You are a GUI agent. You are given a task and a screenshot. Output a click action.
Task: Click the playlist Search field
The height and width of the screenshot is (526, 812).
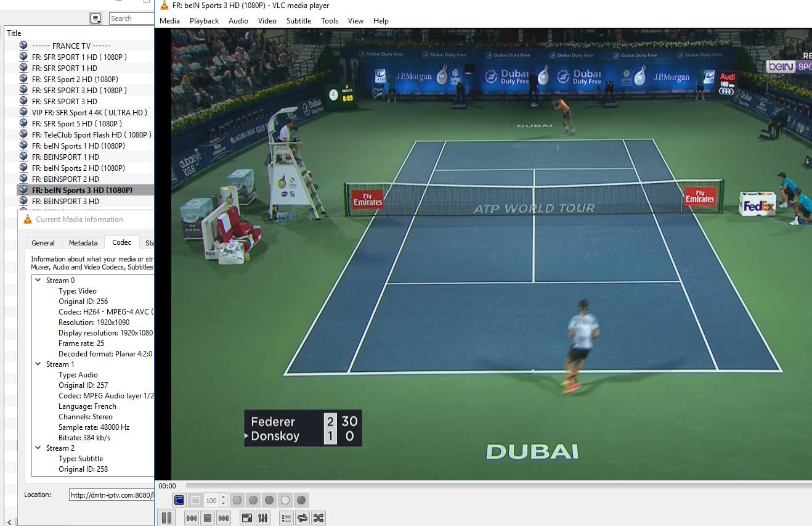pos(130,18)
